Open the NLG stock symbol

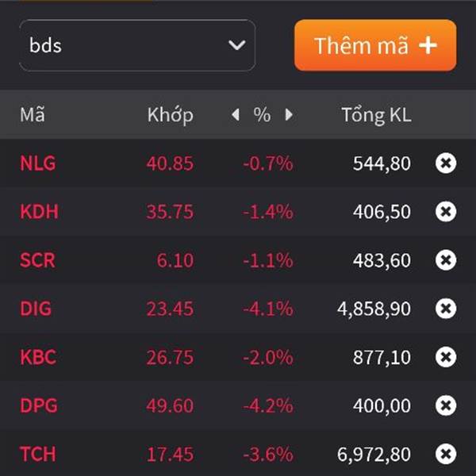[x=38, y=163]
